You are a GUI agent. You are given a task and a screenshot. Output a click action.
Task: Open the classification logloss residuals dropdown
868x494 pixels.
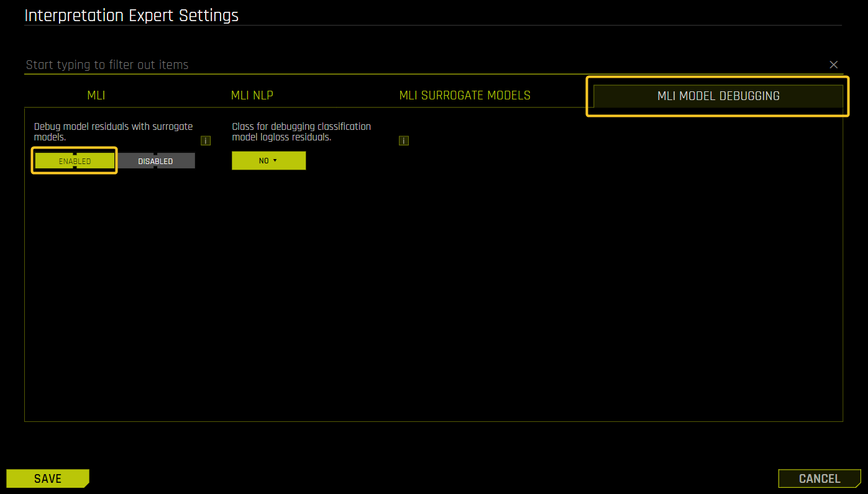pos(268,160)
